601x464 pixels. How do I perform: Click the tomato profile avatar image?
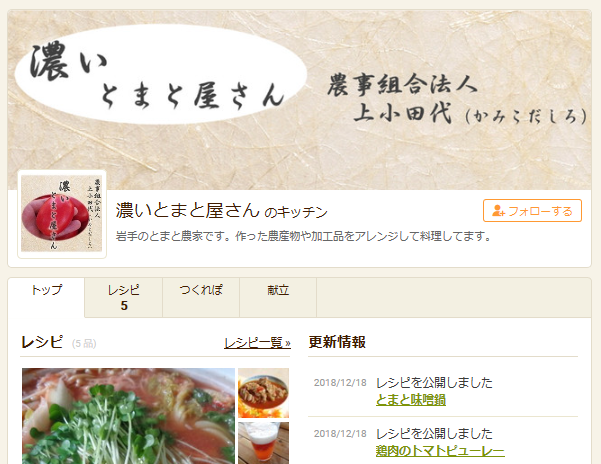click(62, 214)
